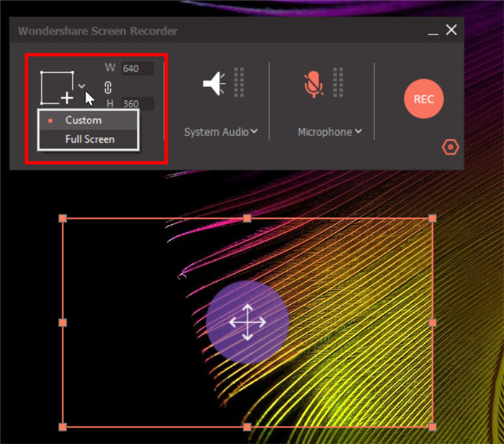The image size is (504, 444).
Task: Click the bottom-center edge resize handle
Action: pyautogui.click(x=247, y=427)
